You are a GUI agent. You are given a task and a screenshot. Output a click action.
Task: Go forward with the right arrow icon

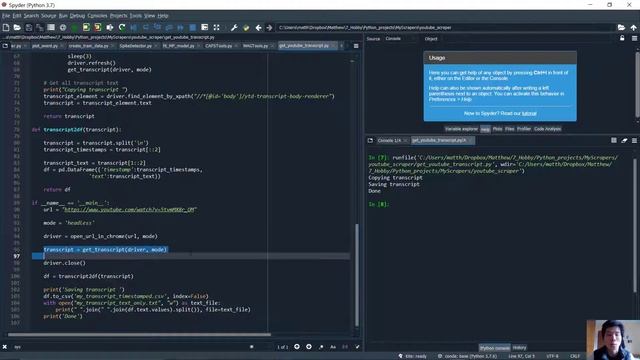click(x=269, y=27)
